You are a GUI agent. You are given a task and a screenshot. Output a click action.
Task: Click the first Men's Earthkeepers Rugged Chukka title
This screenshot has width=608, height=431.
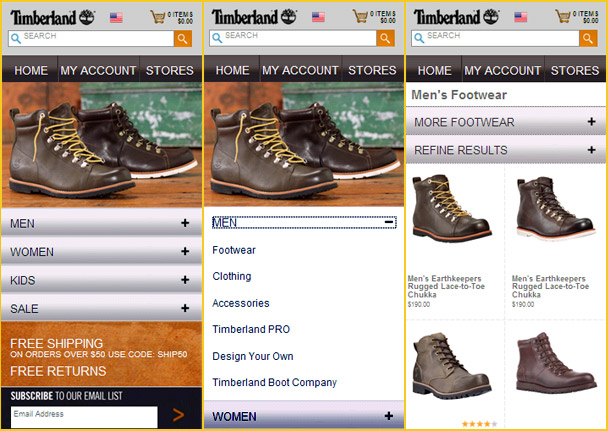click(x=446, y=286)
